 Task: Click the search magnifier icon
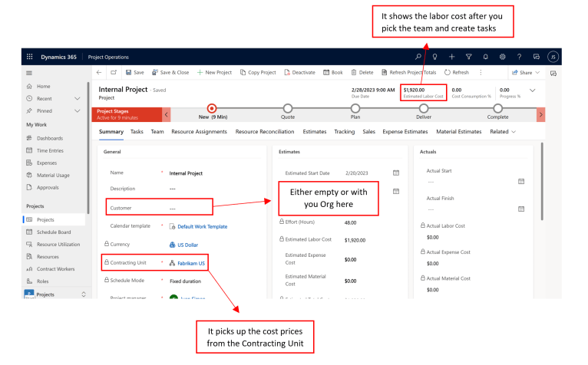(x=418, y=57)
